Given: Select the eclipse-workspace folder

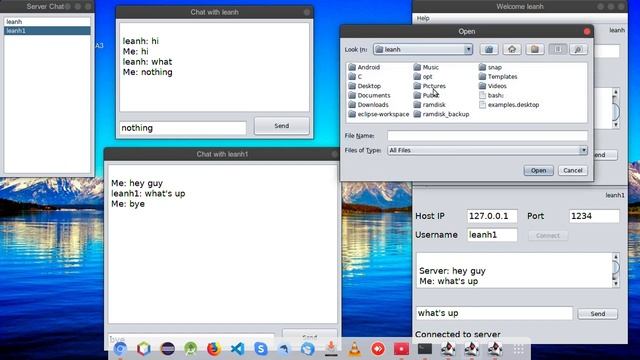Looking at the screenshot, I should [x=379, y=114].
